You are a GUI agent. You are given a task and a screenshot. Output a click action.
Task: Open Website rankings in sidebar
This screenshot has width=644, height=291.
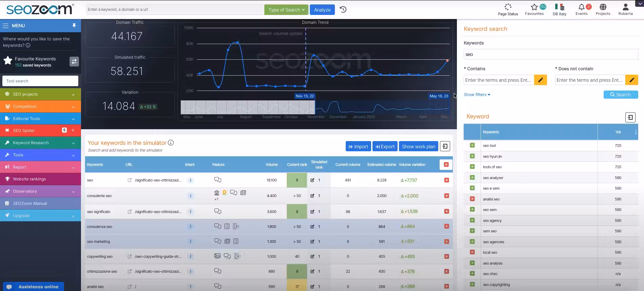coord(40,179)
